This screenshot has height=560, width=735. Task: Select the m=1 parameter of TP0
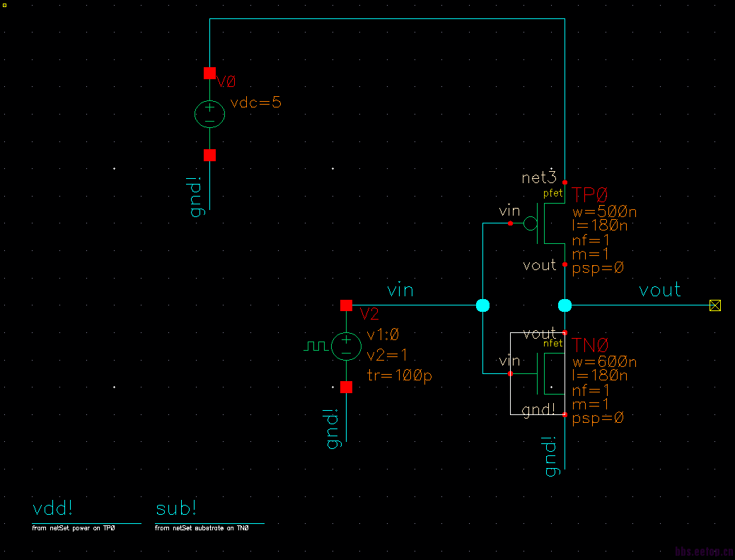point(591,254)
